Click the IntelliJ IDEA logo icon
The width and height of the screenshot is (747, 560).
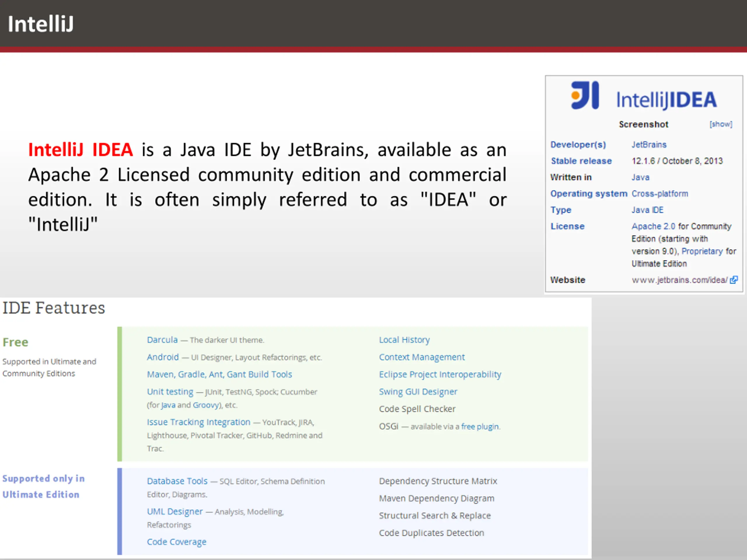tap(585, 95)
